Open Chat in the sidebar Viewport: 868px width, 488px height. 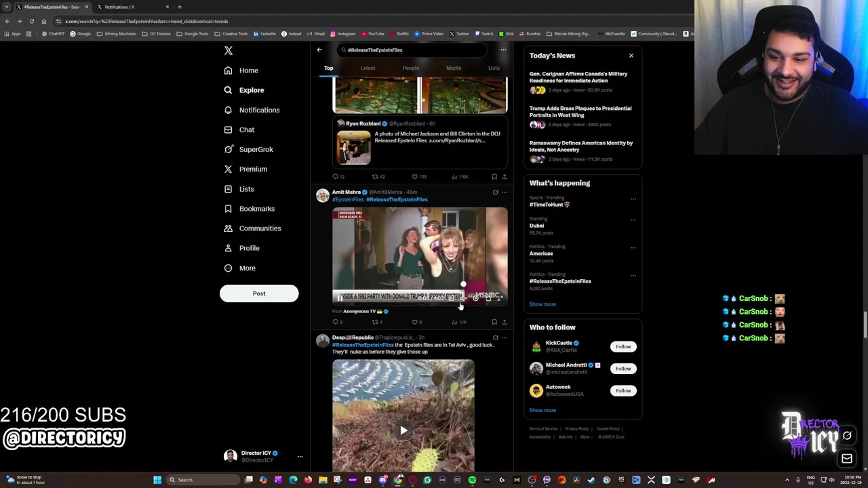239,129
